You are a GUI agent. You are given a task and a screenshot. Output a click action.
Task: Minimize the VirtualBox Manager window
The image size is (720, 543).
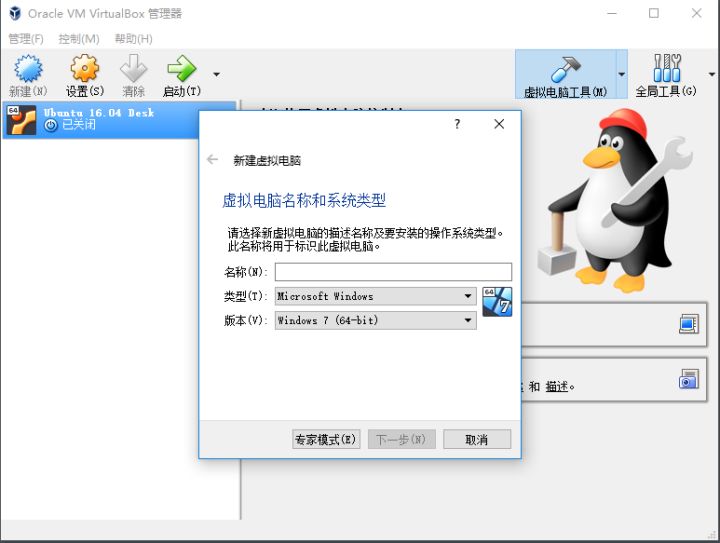[612, 13]
